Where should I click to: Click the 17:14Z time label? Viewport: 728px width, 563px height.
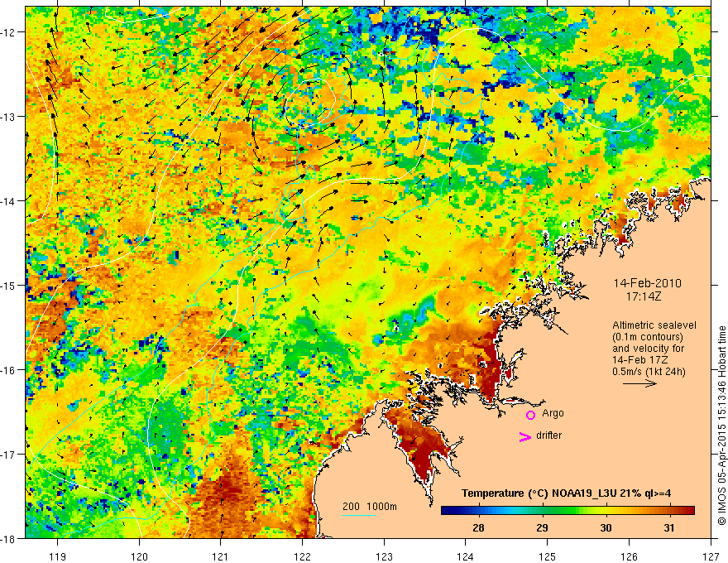click(643, 296)
